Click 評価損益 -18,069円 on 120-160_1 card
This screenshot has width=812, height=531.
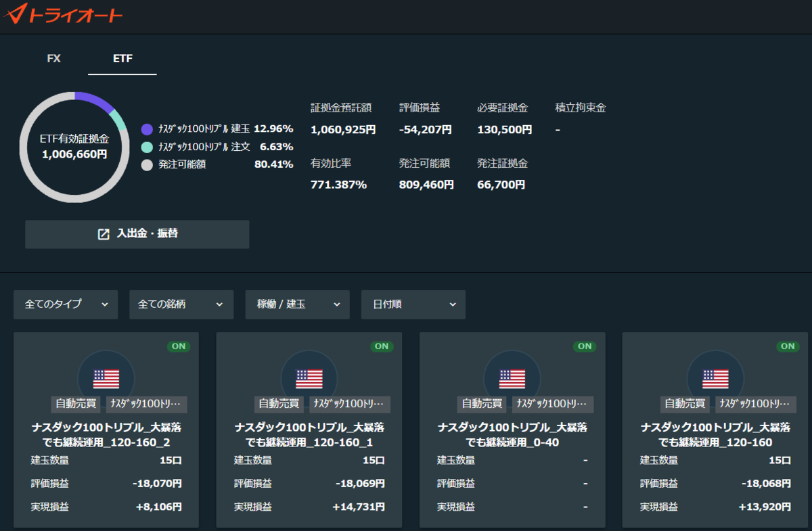360,484
